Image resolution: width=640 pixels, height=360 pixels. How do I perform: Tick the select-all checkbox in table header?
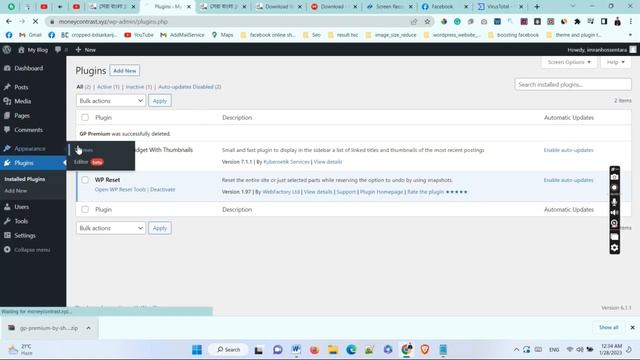pyautogui.click(x=85, y=118)
